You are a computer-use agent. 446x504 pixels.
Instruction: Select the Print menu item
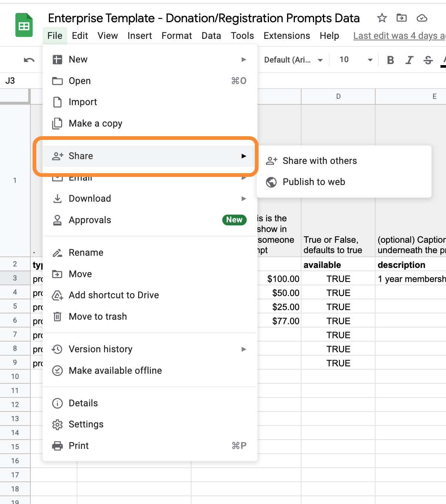(x=150, y=446)
